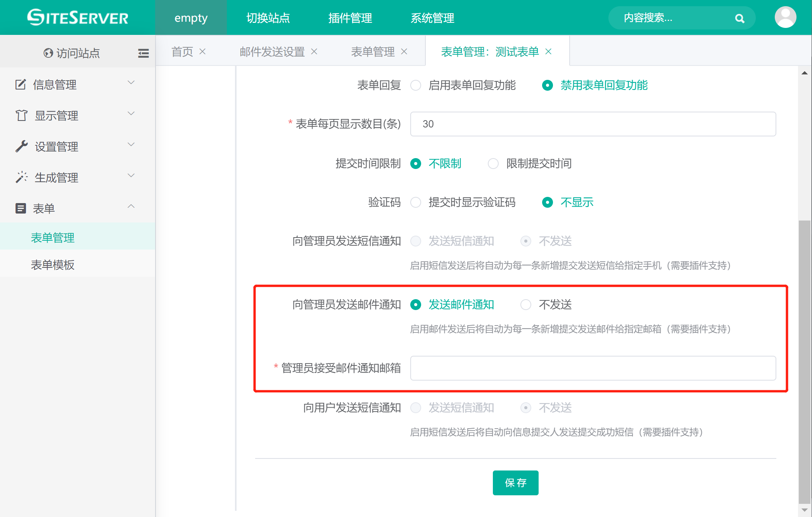Click the globe icon beside 访问站点
812x517 pixels.
click(x=48, y=53)
